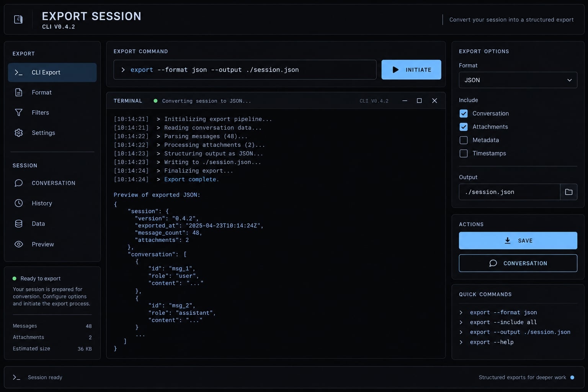Click the Data database icon
The width and height of the screenshot is (588, 392).
18,224
